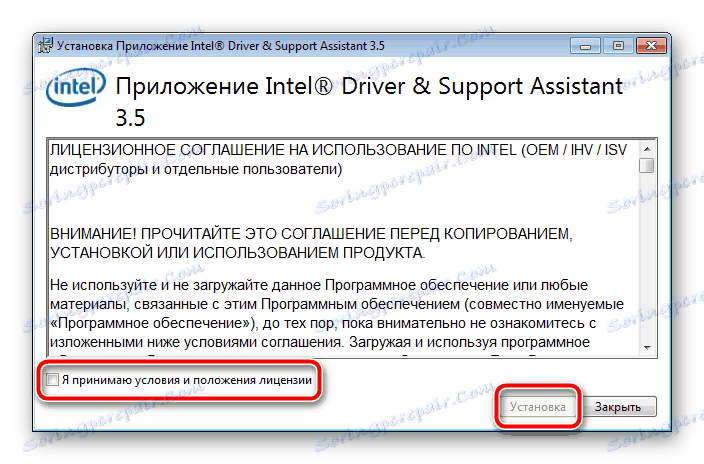Click the Intel logo
The width and height of the screenshot is (704, 464).
coord(76,87)
